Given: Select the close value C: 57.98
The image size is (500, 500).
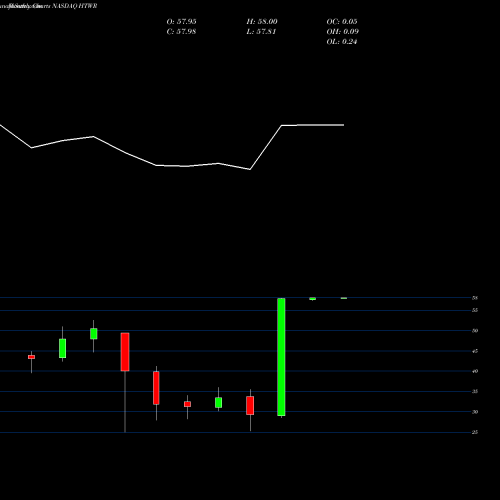Looking at the screenshot, I should click(x=181, y=31).
